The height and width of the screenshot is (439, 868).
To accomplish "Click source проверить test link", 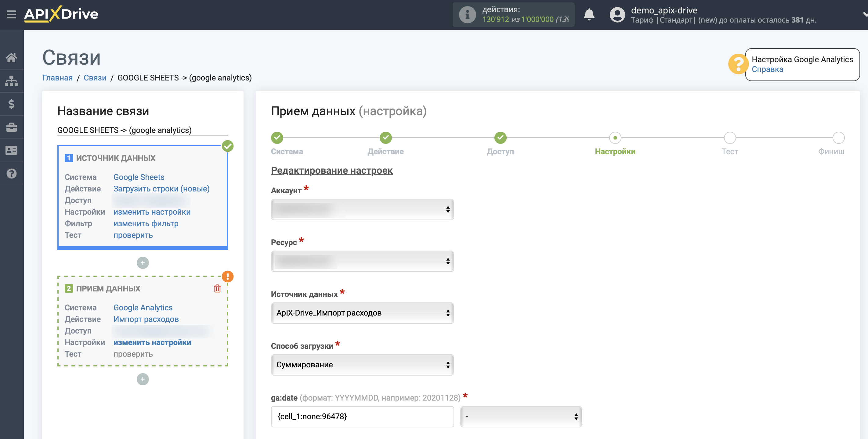I will (133, 235).
